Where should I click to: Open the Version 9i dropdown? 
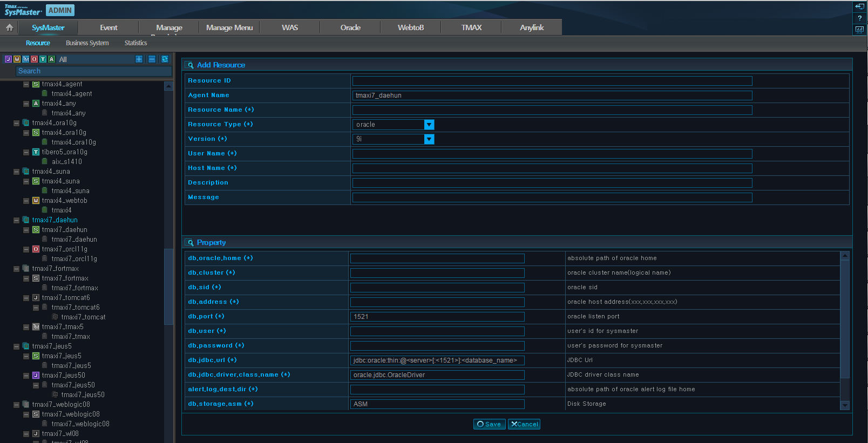click(429, 139)
